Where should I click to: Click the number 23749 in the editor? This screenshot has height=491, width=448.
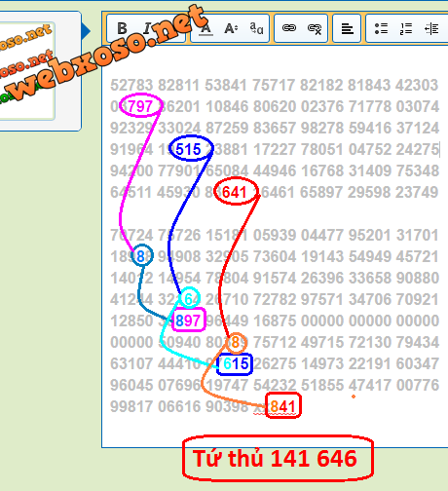tap(417, 192)
